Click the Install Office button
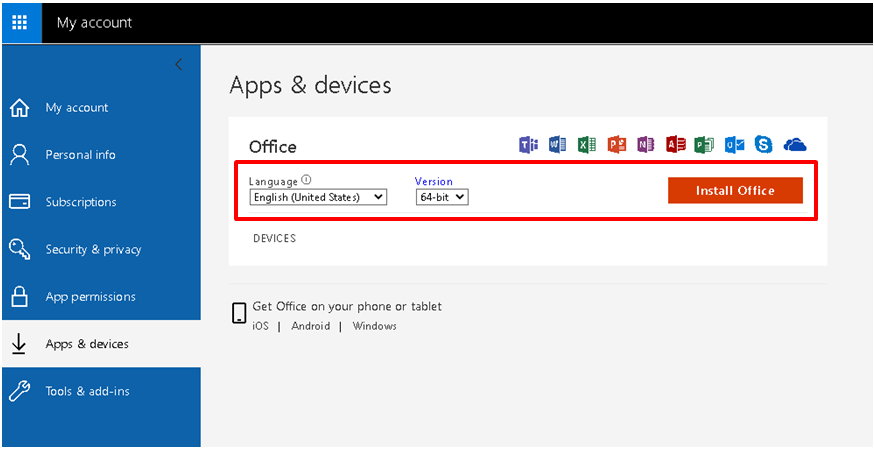The image size is (874, 450). click(x=735, y=191)
